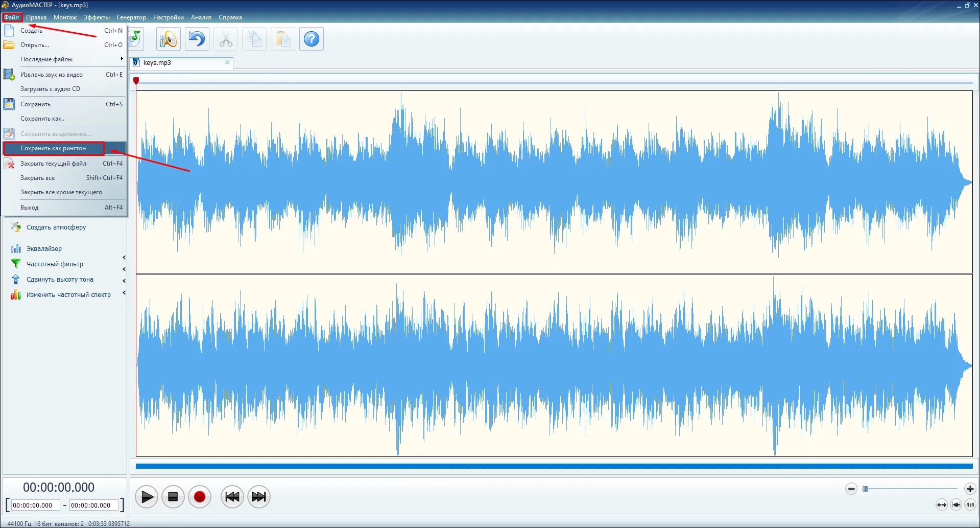Open Help via the blue question mark icon
980x528 pixels.
point(312,39)
